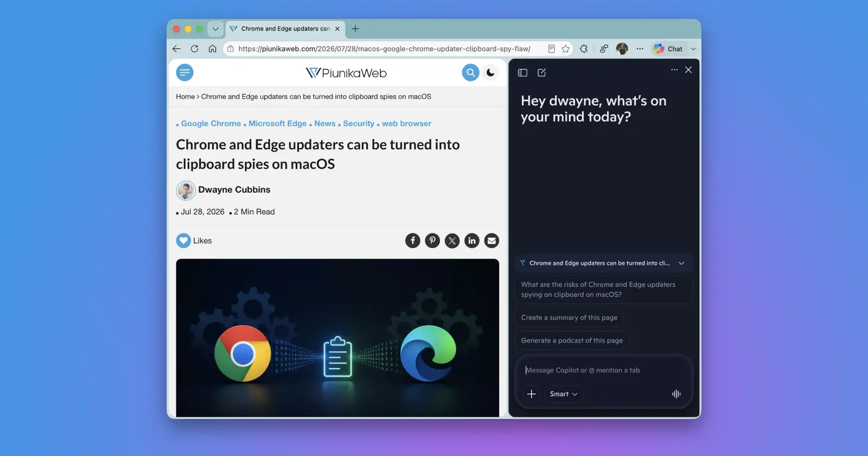
Task: Open the Google Chrome category link
Action: pyautogui.click(x=211, y=124)
